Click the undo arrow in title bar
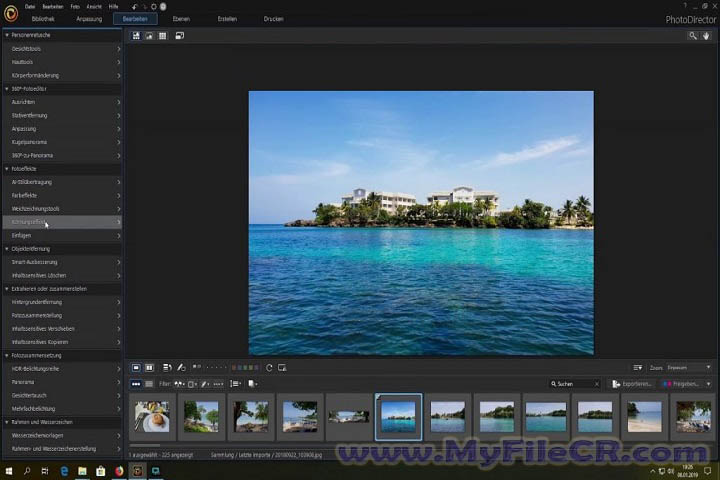The width and height of the screenshot is (720, 480). pyautogui.click(x=134, y=7)
